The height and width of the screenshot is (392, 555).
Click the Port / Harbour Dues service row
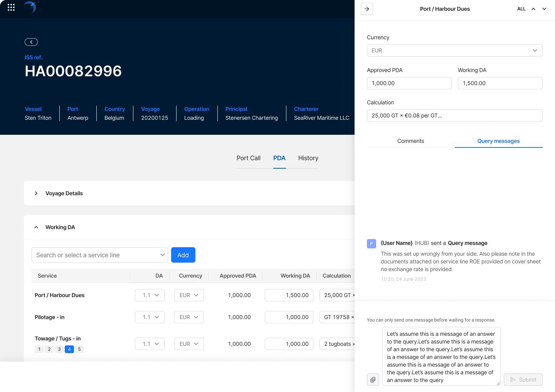(x=60, y=295)
